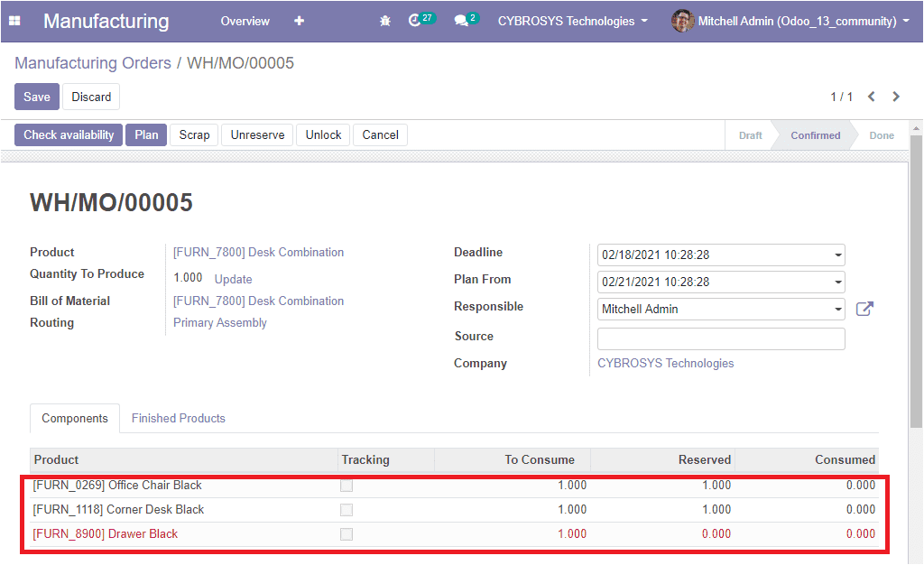The width and height of the screenshot is (924, 565).
Task: Open Desk Combination bill of material link
Action: (x=259, y=301)
